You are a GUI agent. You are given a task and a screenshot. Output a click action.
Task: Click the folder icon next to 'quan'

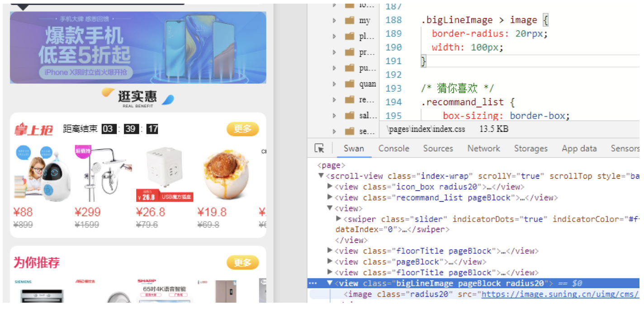point(349,84)
